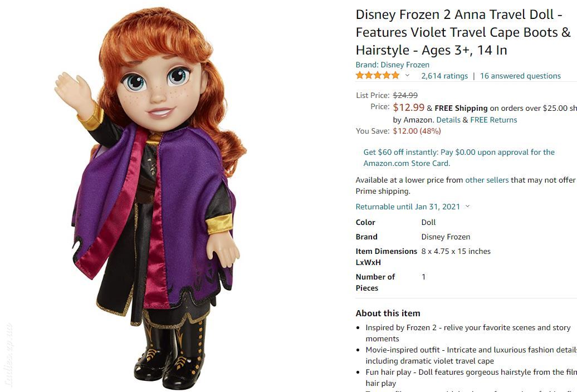Click the five-star rating icons
The height and width of the screenshot is (392, 577).
pyautogui.click(x=378, y=76)
